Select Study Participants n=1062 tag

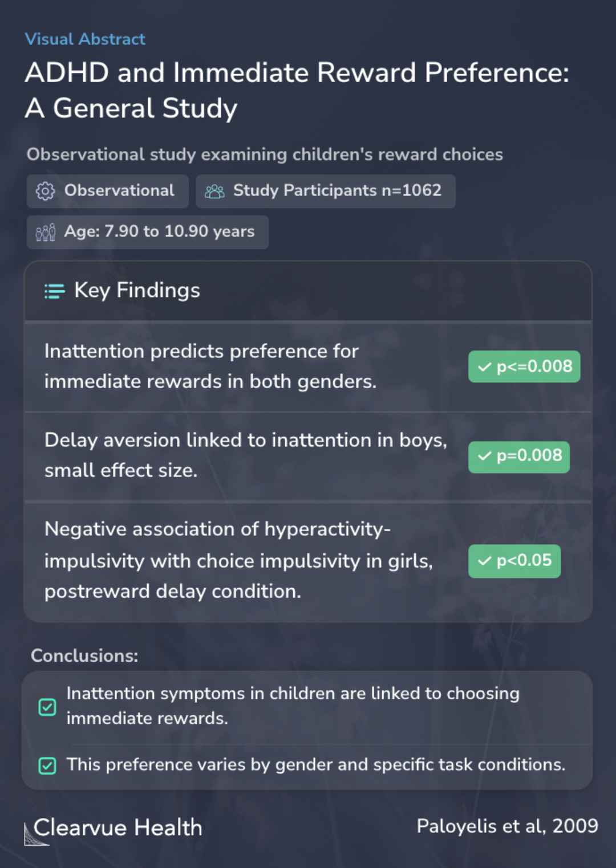pyautogui.click(x=326, y=191)
